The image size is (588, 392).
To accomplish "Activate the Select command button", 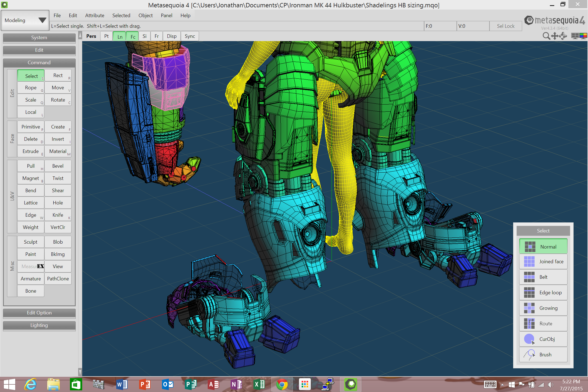I will 31,76.
